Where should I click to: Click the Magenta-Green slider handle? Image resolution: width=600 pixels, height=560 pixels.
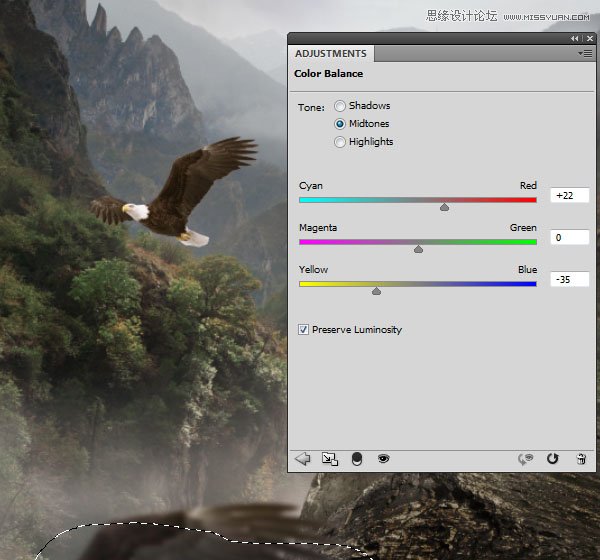pyautogui.click(x=418, y=249)
